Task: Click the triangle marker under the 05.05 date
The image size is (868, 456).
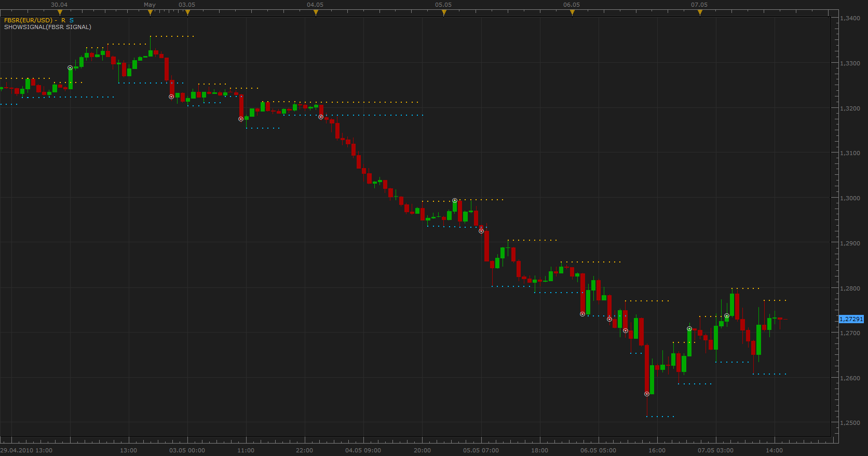Action: coord(444,12)
